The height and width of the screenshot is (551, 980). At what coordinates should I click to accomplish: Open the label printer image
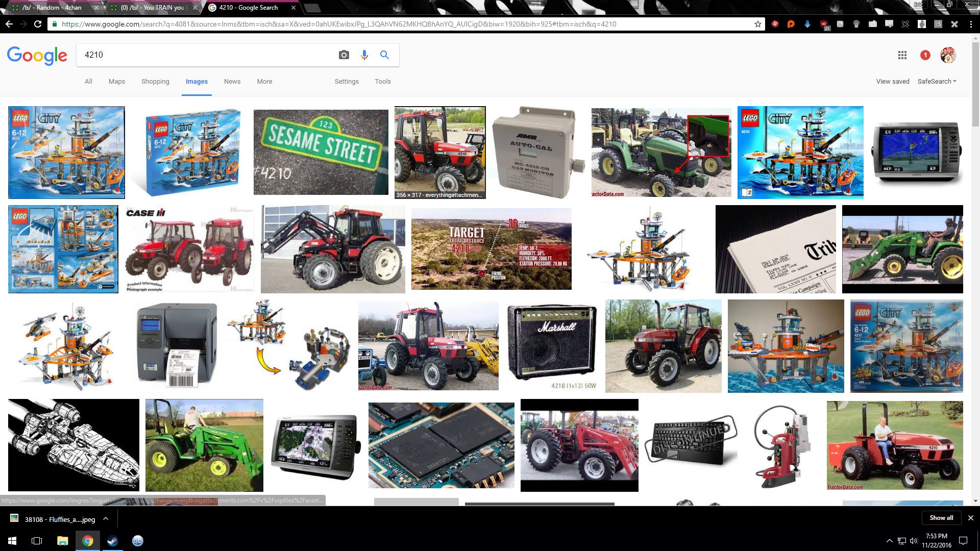pos(176,346)
